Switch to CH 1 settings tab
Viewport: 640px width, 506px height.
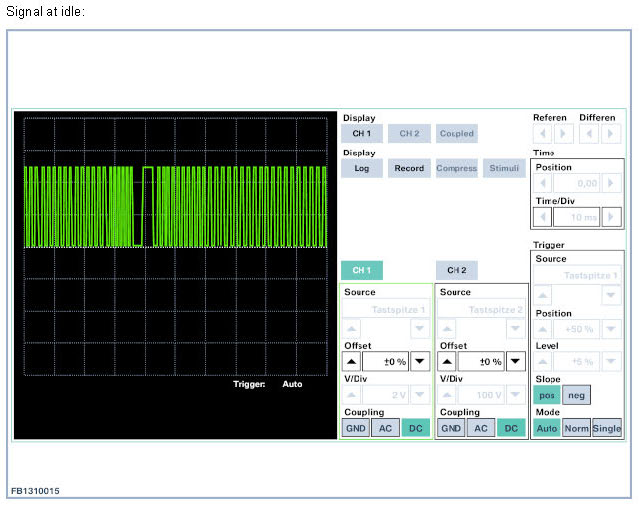361,270
